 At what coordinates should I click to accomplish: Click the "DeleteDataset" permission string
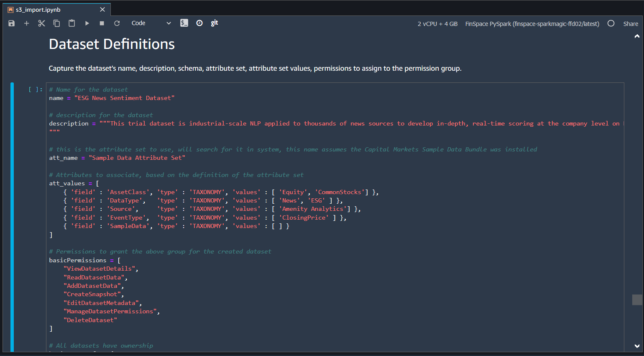click(90, 320)
